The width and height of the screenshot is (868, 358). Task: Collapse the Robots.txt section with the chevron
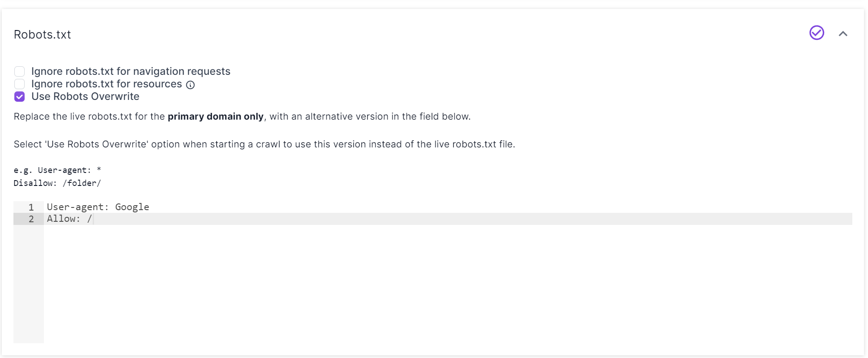844,34
